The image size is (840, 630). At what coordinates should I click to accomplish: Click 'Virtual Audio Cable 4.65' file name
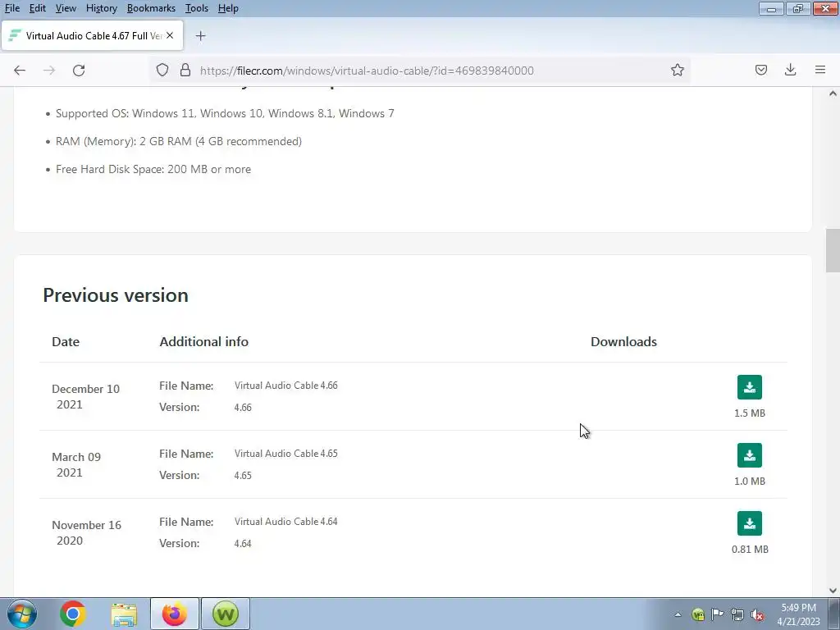point(286,453)
